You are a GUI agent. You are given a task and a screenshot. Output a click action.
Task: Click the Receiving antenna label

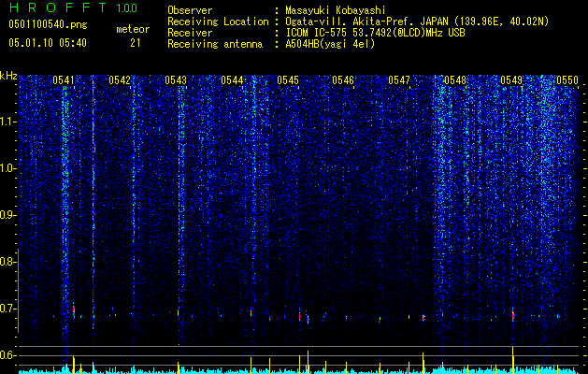click(x=215, y=44)
